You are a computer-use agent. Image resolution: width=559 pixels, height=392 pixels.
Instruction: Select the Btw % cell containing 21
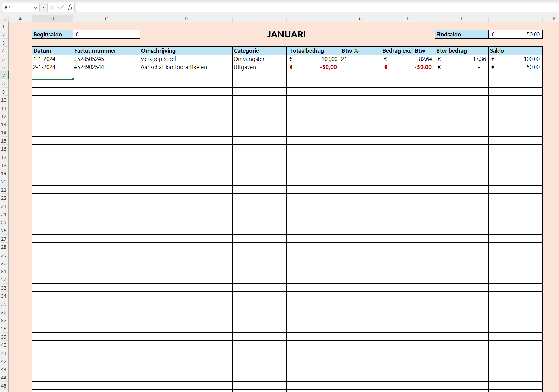360,59
